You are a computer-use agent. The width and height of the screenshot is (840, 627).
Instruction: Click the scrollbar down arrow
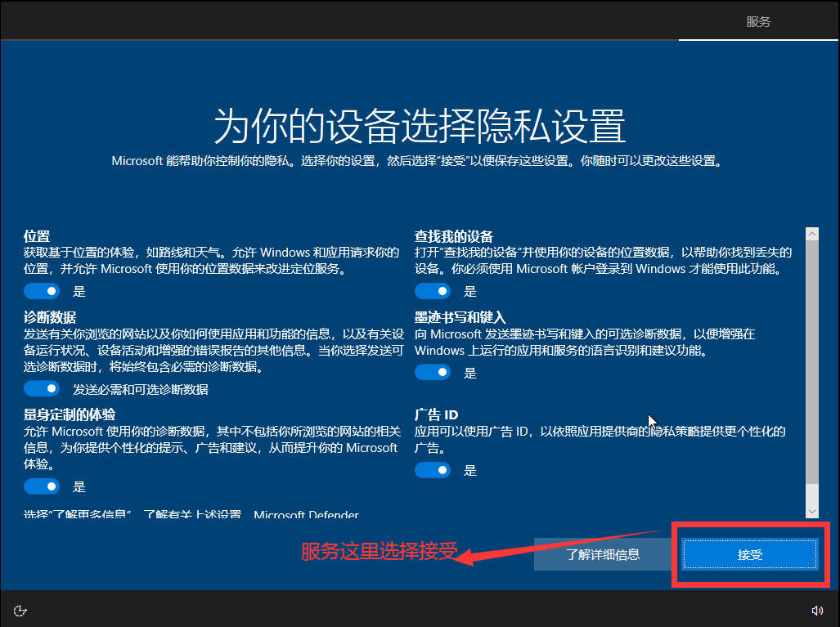pyautogui.click(x=812, y=512)
